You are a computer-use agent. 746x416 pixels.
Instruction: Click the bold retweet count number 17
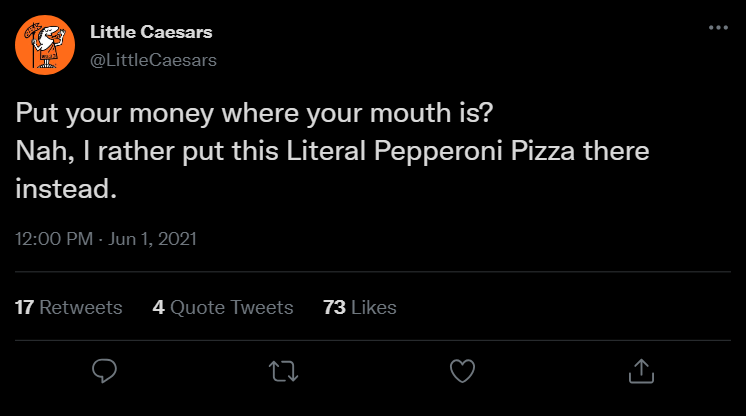(25, 307)
